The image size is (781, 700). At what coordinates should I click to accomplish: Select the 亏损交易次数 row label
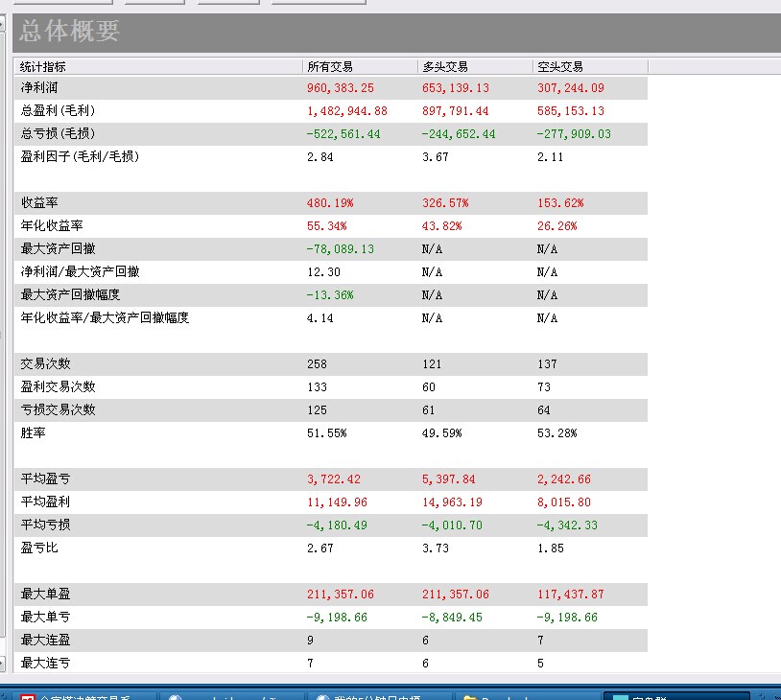[x=58, y=409]
